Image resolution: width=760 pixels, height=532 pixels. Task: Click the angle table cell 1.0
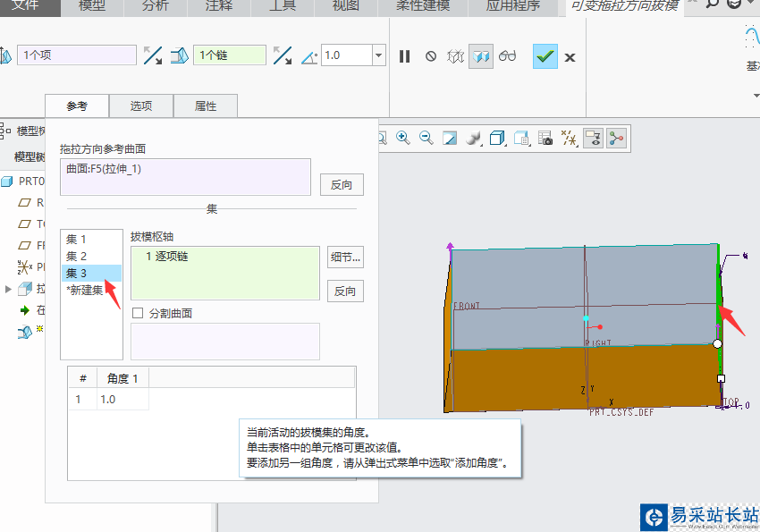click(x=122, y=400)
